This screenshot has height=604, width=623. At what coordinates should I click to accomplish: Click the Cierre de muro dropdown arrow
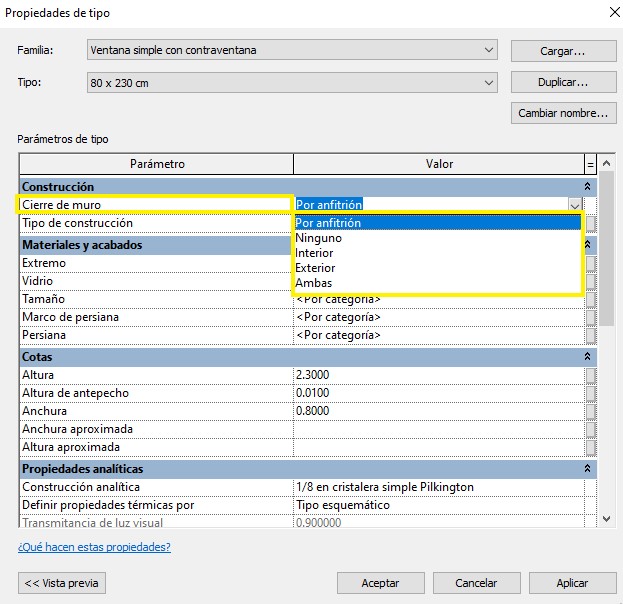pos(575,205)
